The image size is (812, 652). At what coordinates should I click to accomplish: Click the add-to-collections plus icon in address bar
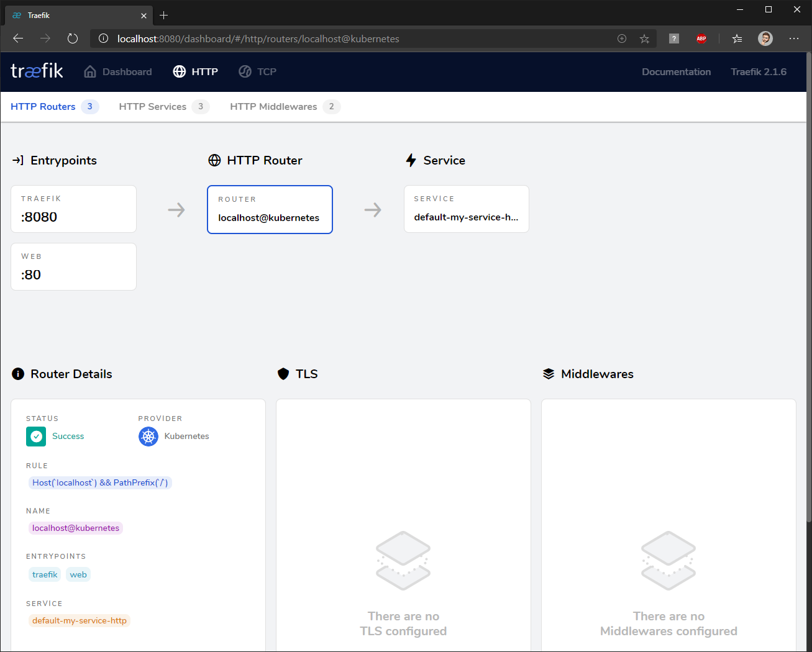click(x=622, y=38)
